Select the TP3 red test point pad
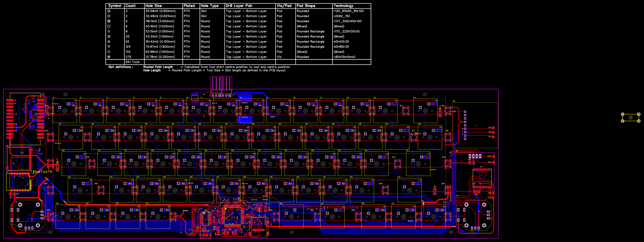 tap(493, 128)
